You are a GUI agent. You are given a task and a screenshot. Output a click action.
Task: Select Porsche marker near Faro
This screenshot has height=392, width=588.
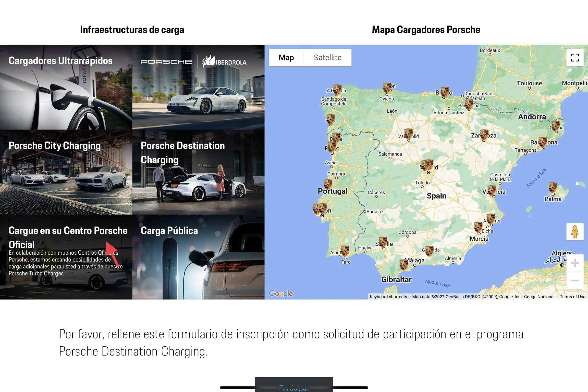[x=345, y=251]
